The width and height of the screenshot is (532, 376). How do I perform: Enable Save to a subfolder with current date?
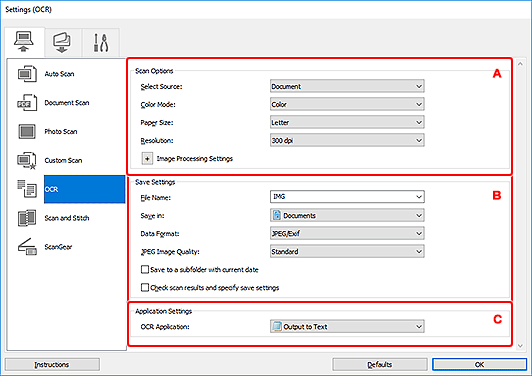[x=145, y=269]
